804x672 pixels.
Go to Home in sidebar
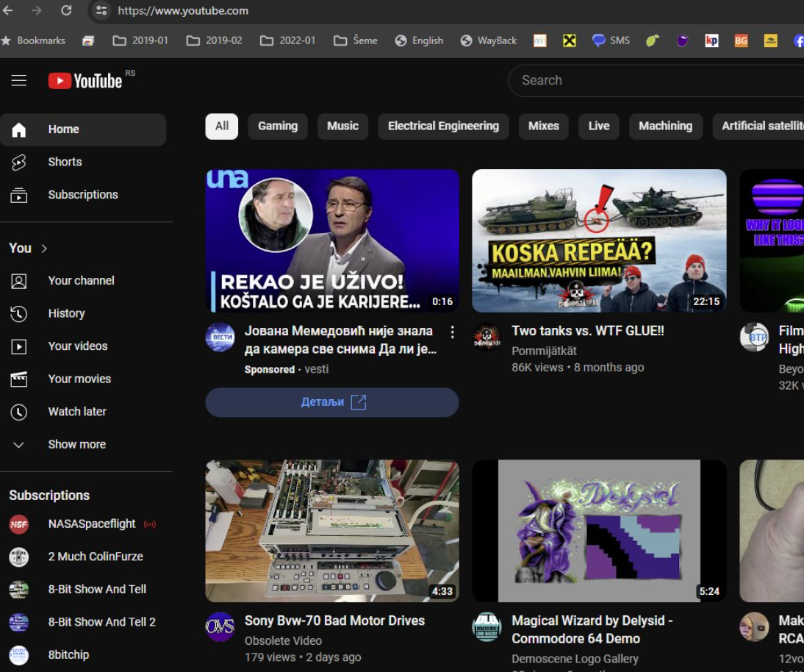83,129
